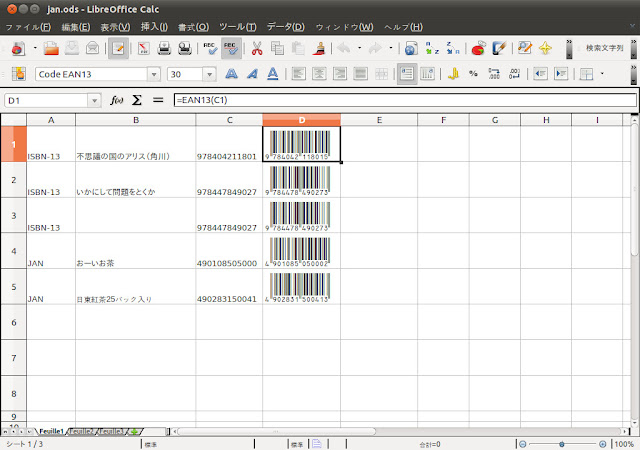Click the Undo arrow icon
640x450 pixels.
(344, 49)
